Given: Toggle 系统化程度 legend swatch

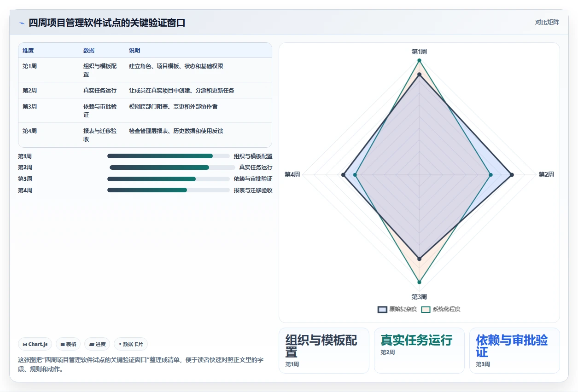Looking at the screenshot, I should coord(426,309).
